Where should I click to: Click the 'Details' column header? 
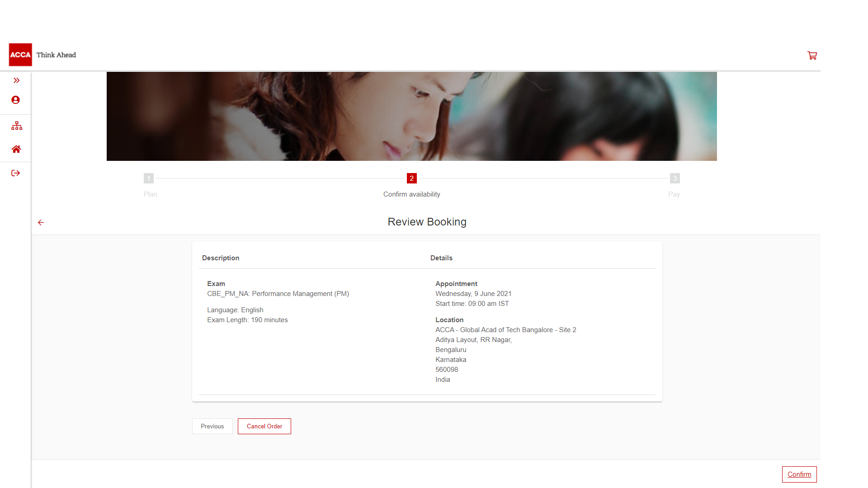pos(441,258)
